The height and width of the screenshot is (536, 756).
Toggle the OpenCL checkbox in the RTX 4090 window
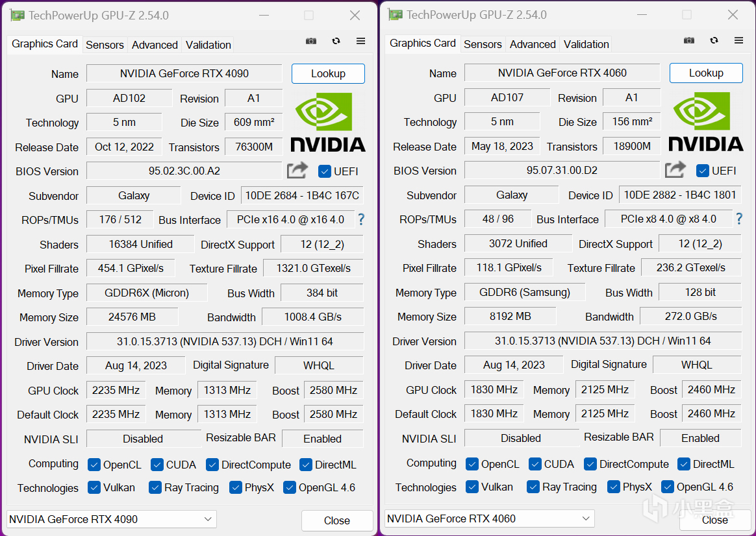[x=94, y=465]
